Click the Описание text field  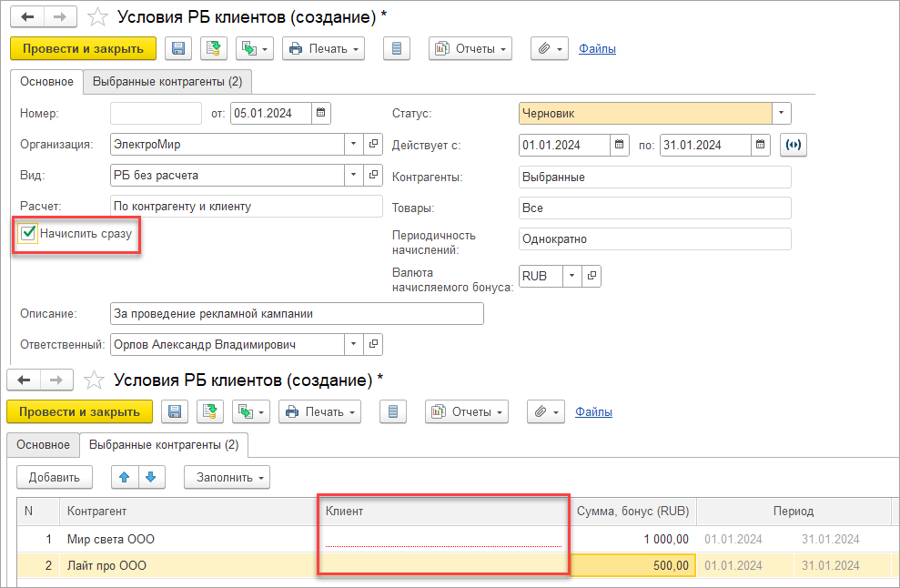pyautogui.click(x=296, y=314)
